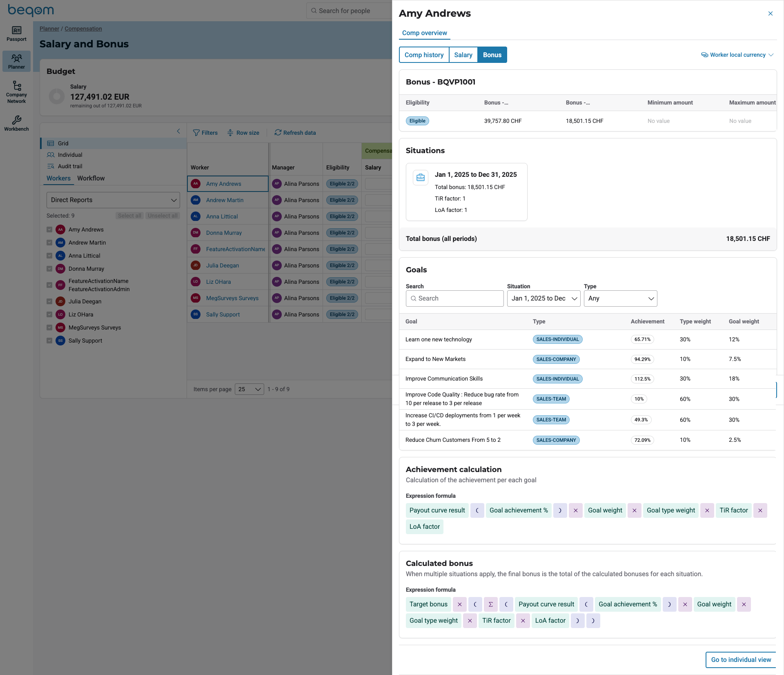Viewport: 784px width, 675px height.
Task: Uncheck the Amy Andrews checkbox
Action: [x=49, y=229]
